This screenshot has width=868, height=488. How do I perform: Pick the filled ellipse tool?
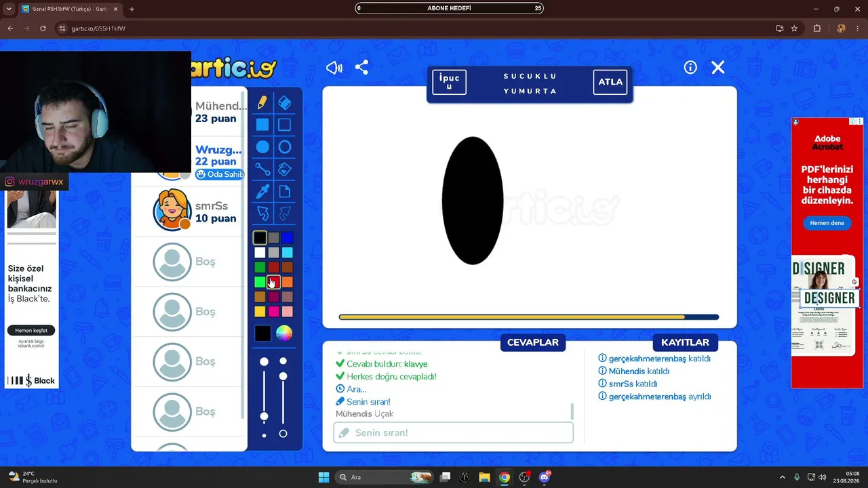pyautogui.click(x=262, y=147)
